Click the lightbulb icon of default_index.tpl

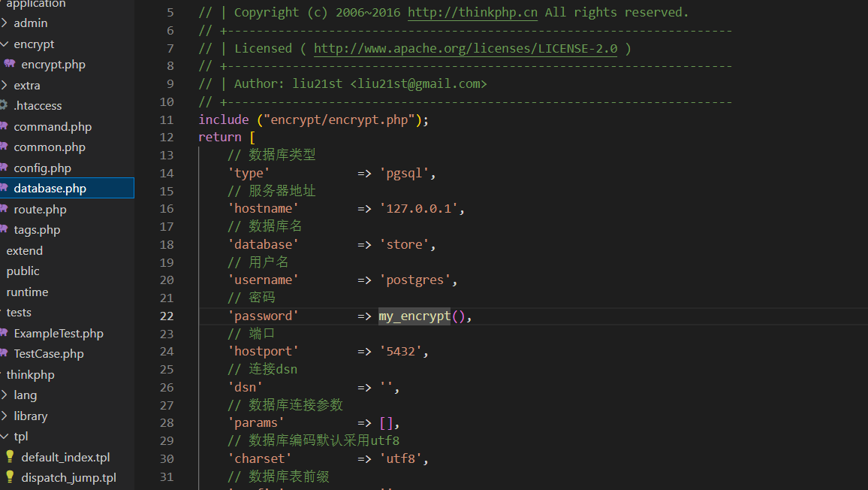tap(10, 457)
